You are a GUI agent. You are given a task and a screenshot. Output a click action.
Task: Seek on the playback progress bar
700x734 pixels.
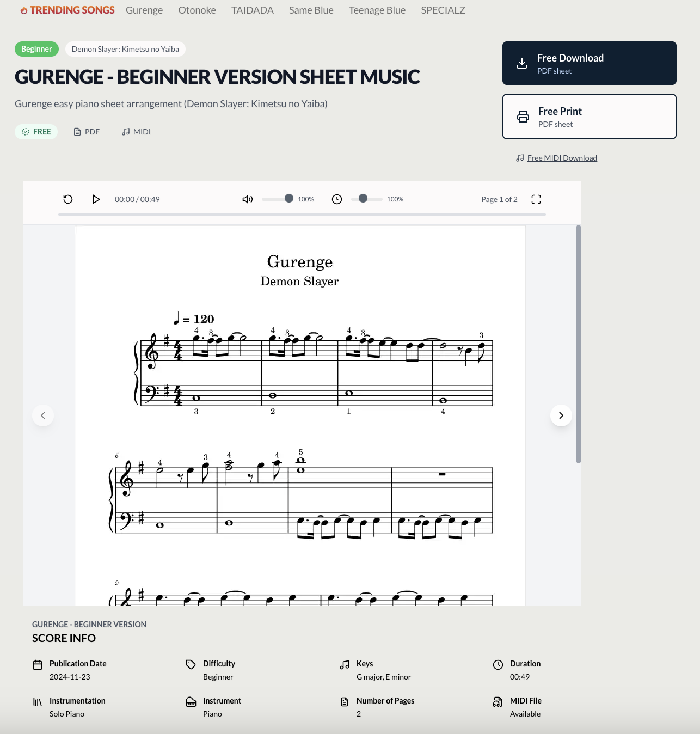[x=302, y=215]
